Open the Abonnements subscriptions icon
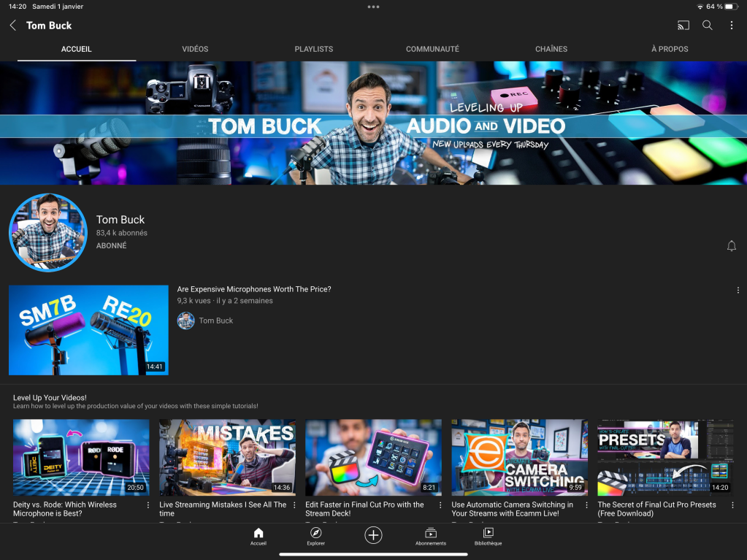 (x=431, y=537)
